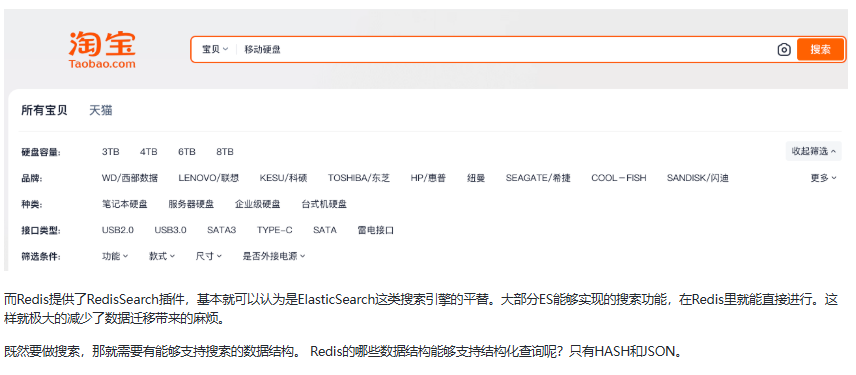Image resolution: width=856 pixels, height=375 pixels.
Task: Choose 企业级硬盘 type
Action: click(258, 204)
